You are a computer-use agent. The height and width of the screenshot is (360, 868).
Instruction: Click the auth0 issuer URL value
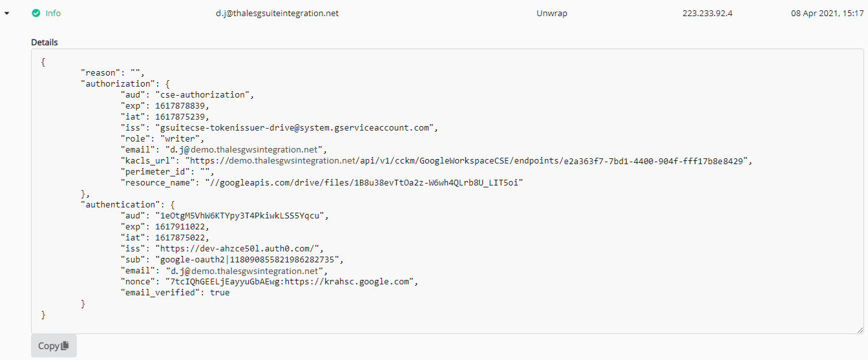click(x=238, y=249)
